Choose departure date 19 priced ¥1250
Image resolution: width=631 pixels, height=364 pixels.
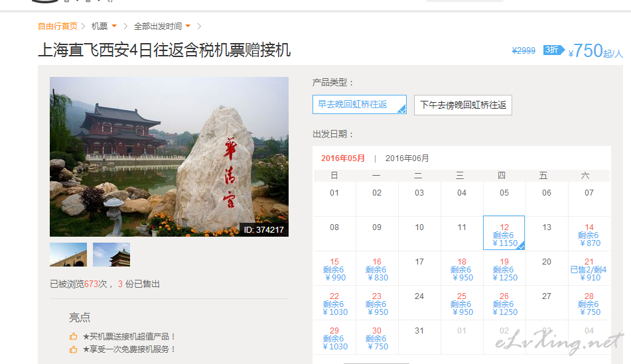(504, 269)
